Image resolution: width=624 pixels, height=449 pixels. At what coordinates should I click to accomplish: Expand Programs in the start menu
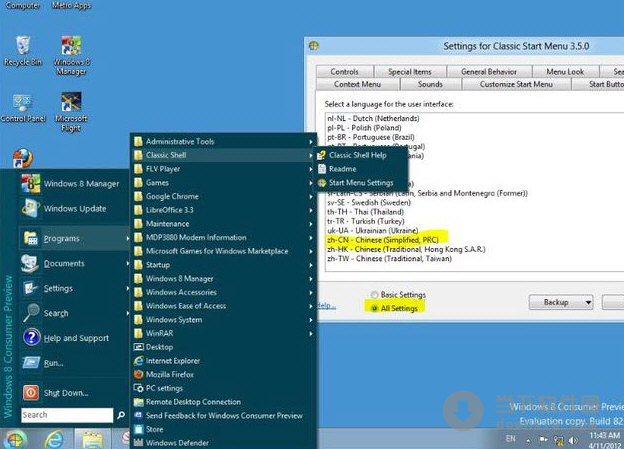75,238
